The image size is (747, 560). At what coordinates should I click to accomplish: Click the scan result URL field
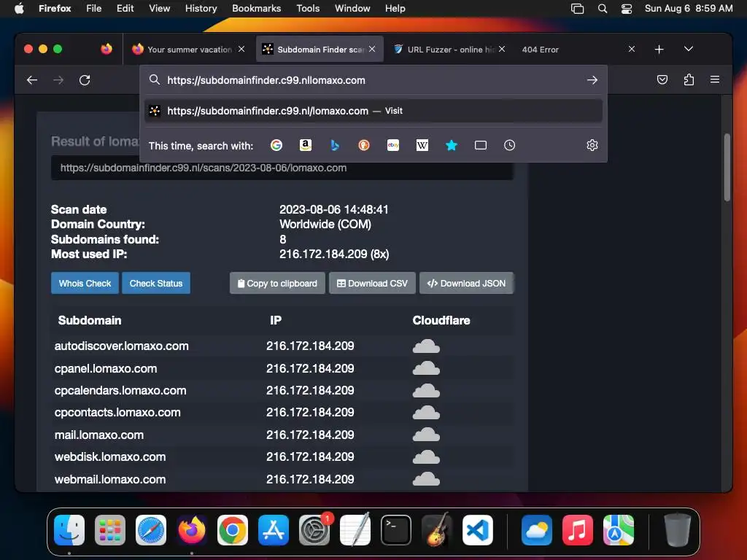click(282, 168)
